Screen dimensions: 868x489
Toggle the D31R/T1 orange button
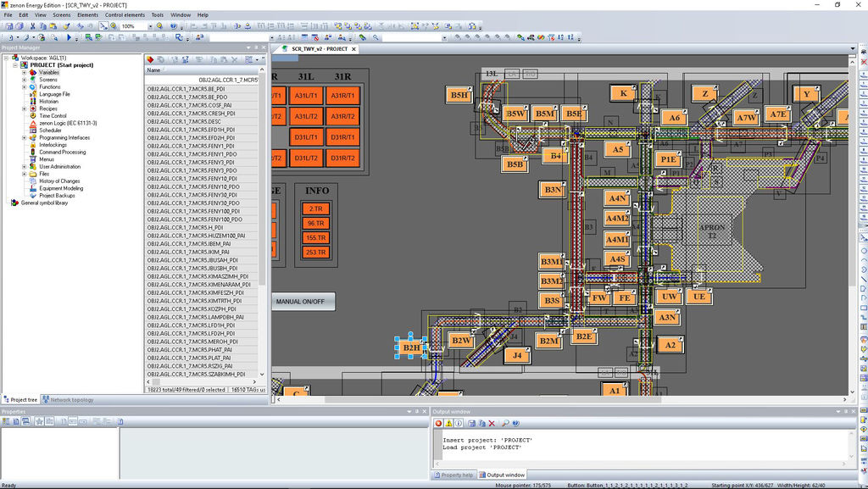point(342,137)
